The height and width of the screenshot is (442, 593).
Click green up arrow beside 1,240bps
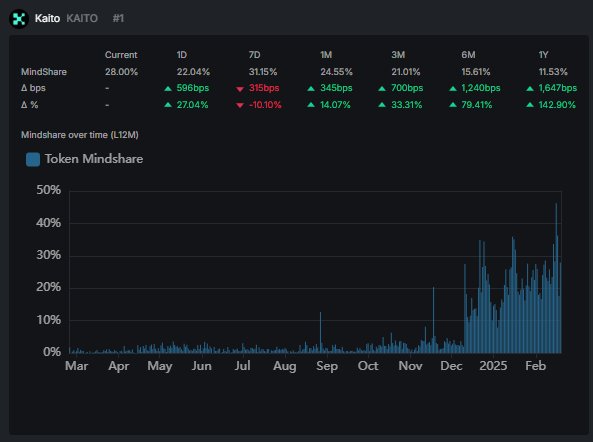453,88
